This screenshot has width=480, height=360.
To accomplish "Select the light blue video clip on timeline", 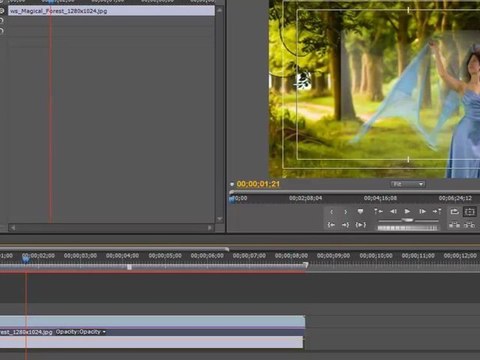I will [x=152, y=321].
